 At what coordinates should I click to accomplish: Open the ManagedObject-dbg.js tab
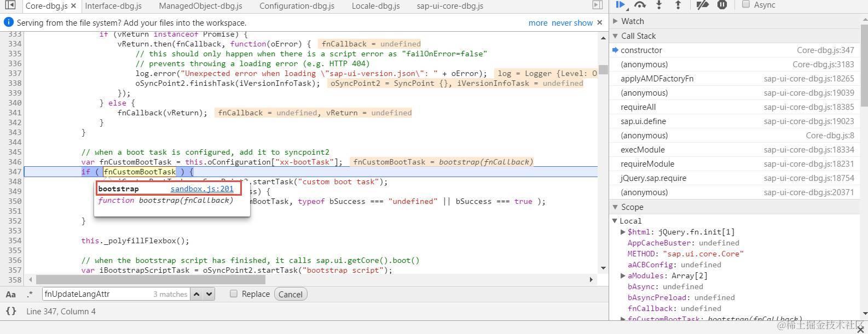[200, 6]
